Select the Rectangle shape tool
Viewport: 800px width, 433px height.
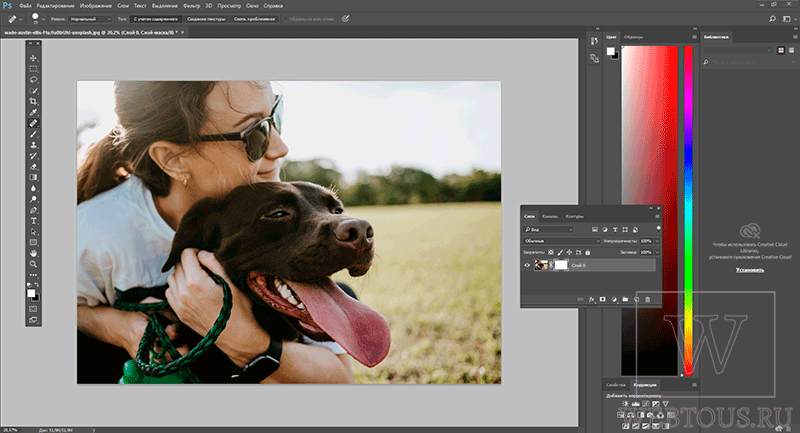click(33, 242)
